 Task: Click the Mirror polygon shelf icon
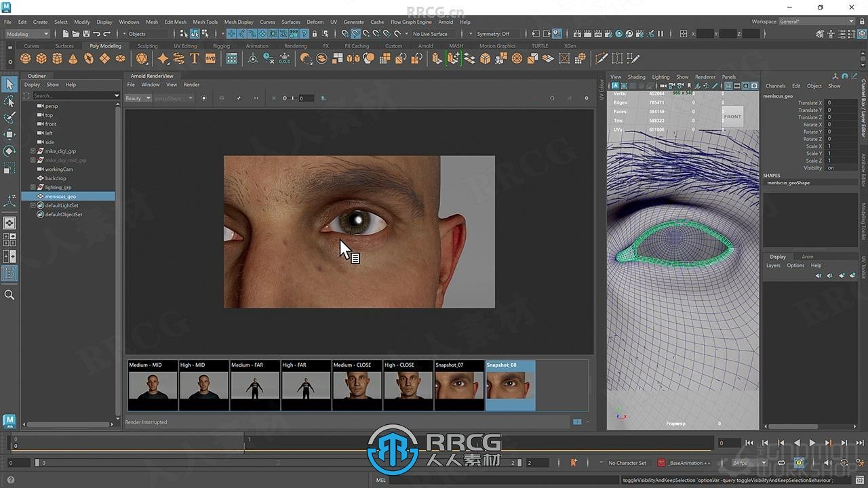353,59
